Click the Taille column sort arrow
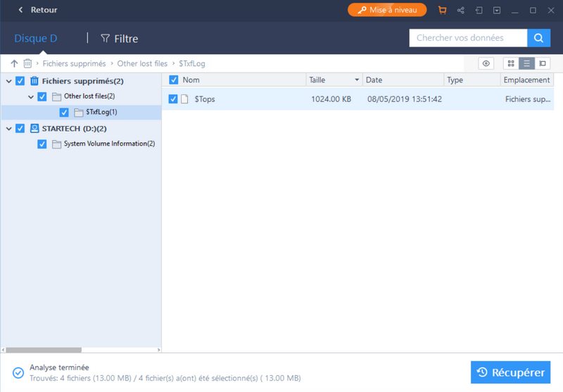563x392 pixels. (357, 80)
